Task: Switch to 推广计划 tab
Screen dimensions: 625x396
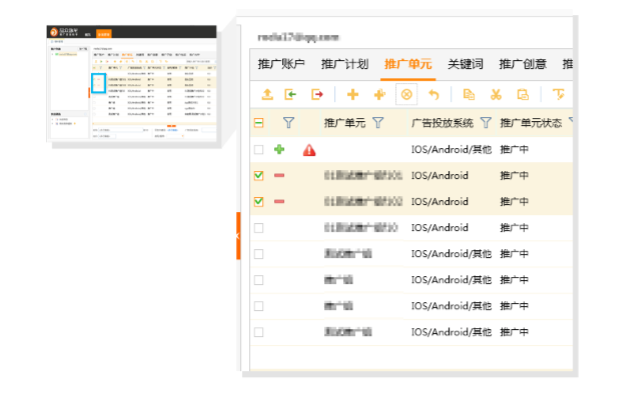Action: (x=344, y=64)
